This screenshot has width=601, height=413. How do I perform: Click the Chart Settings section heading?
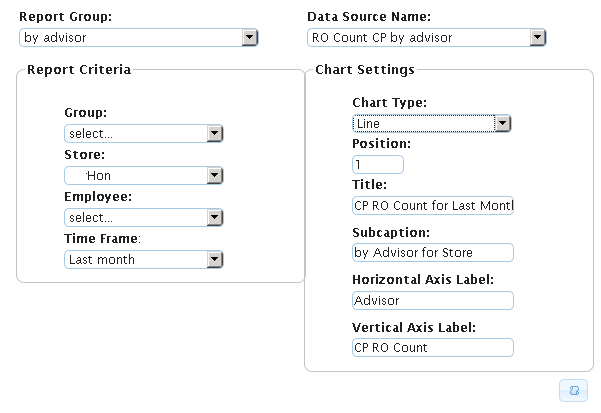[364, 70]
